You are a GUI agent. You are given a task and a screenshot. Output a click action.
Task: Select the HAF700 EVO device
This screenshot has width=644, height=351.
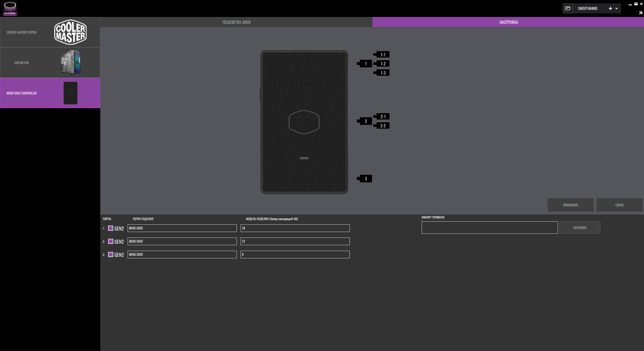[50, 63]
